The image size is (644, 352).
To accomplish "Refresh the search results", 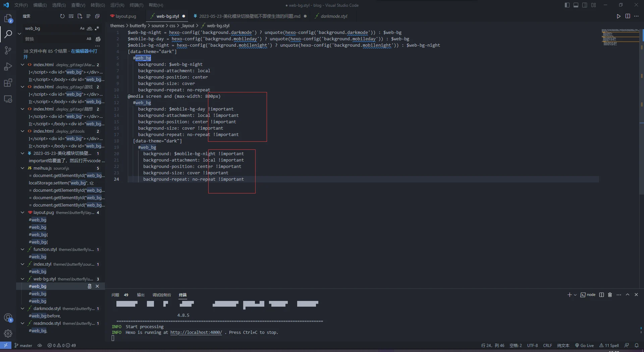I will pos(62,16).
